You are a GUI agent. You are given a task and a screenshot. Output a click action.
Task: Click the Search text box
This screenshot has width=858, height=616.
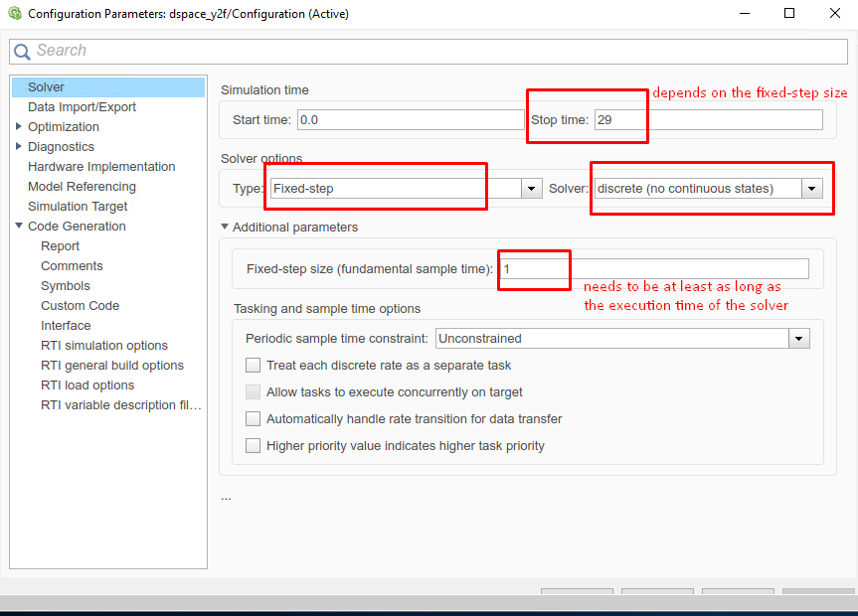[x=437, y=52]
